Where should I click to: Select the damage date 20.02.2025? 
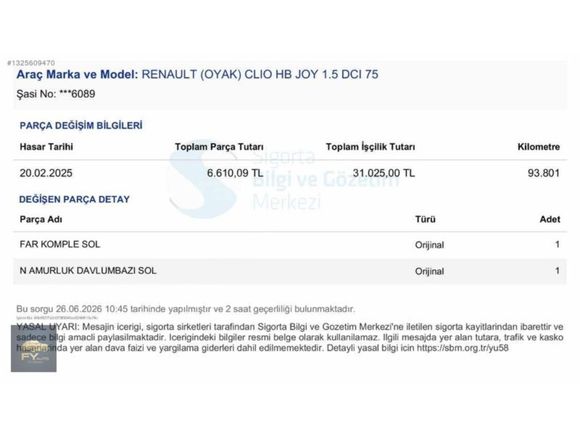[x=46, y=173]
